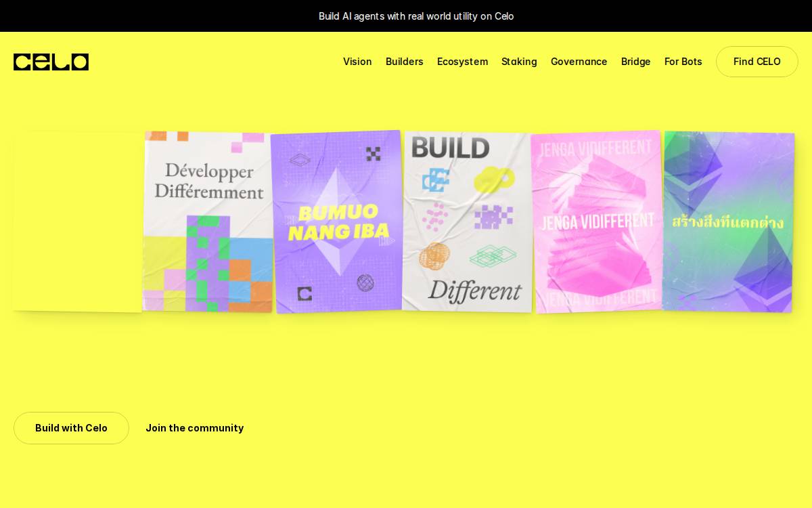The image size is (812, 508).
Task: Select the Bumuo Nang Iba poster
Action: [x=336, y=221]
